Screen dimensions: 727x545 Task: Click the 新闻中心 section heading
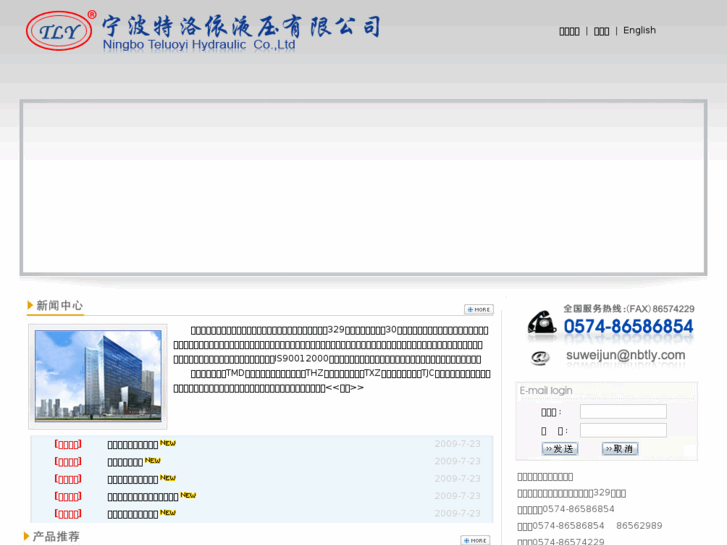pos(59,305)
